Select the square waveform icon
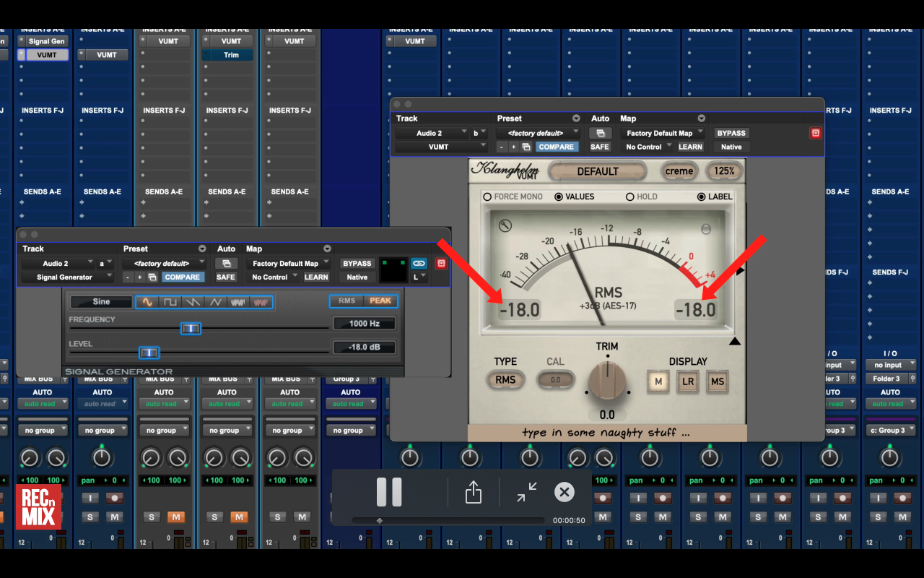Screen dimensions: 924x578 pos(170,302)
